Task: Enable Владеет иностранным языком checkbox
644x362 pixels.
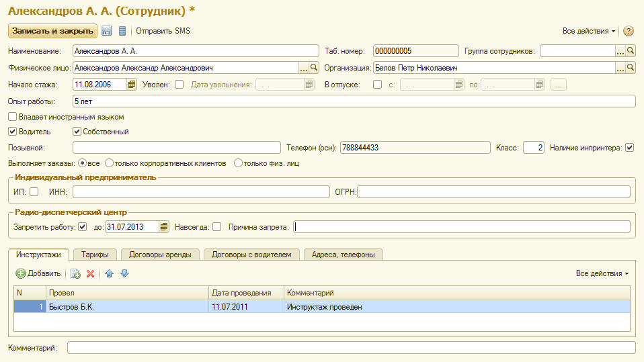Action: click(13, 117)
